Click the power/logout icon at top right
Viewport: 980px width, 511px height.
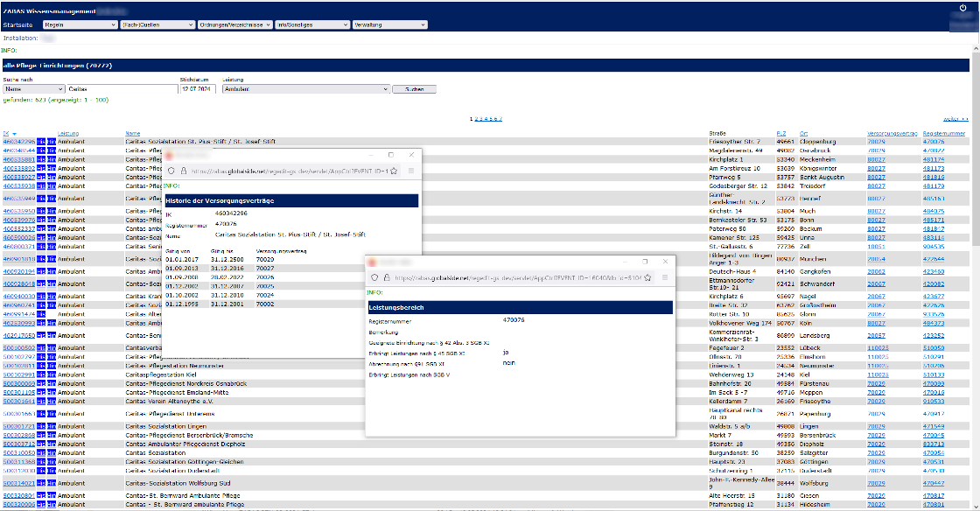point(962,7)
